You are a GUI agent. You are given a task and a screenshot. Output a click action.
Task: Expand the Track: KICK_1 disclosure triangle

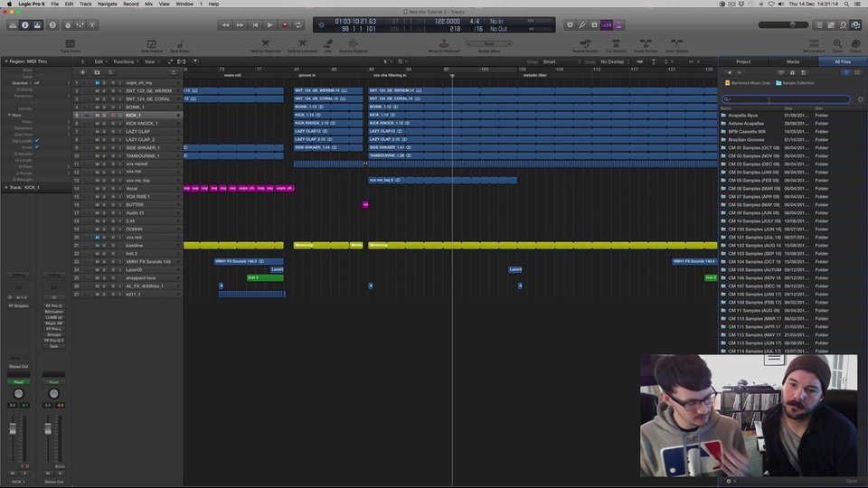[6, 188]
